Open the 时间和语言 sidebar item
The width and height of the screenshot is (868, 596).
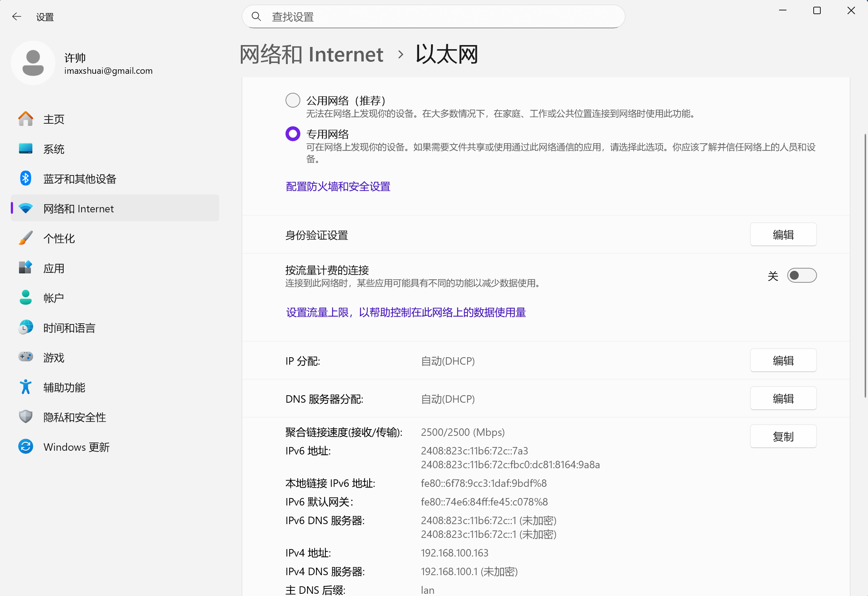(x=69, y=328)
